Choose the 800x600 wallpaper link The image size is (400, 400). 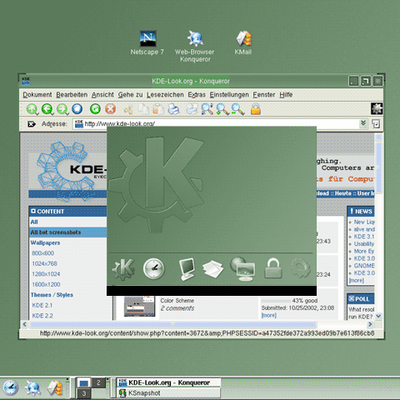click(x=43, y=253)
